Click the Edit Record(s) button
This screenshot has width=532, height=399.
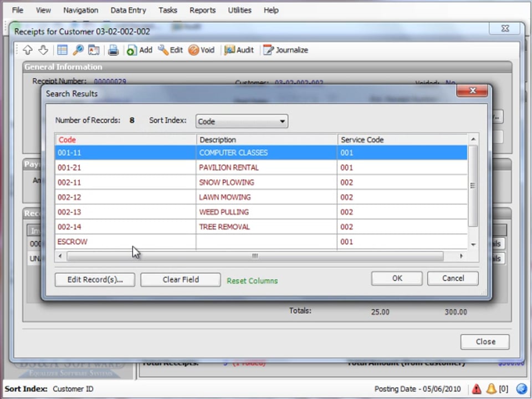(95, 279)
